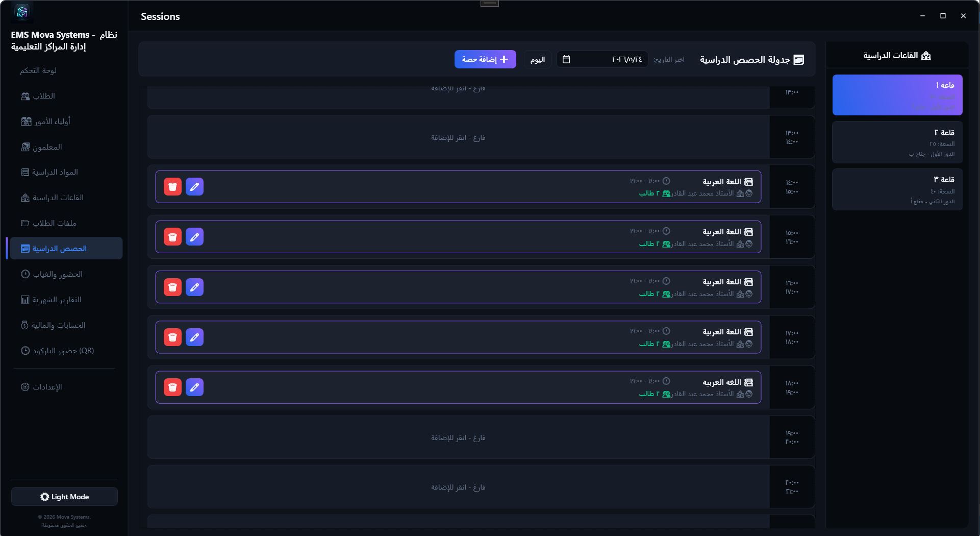This screenshot has width=980, height=536.
Task: Edit the 14:00–15:00 Arabic language session
Action: [x=194, y=187]
